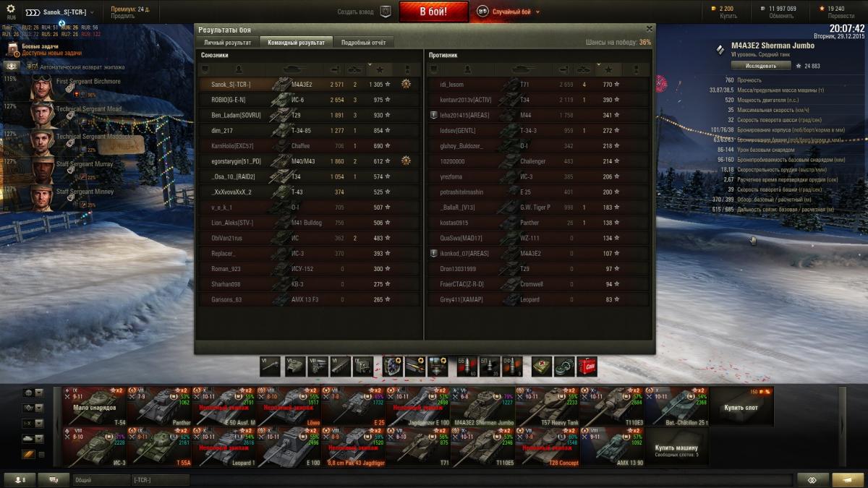
Task: Click ally row ROBIO[G-E-N]
Action: click(x=309, y=100)
